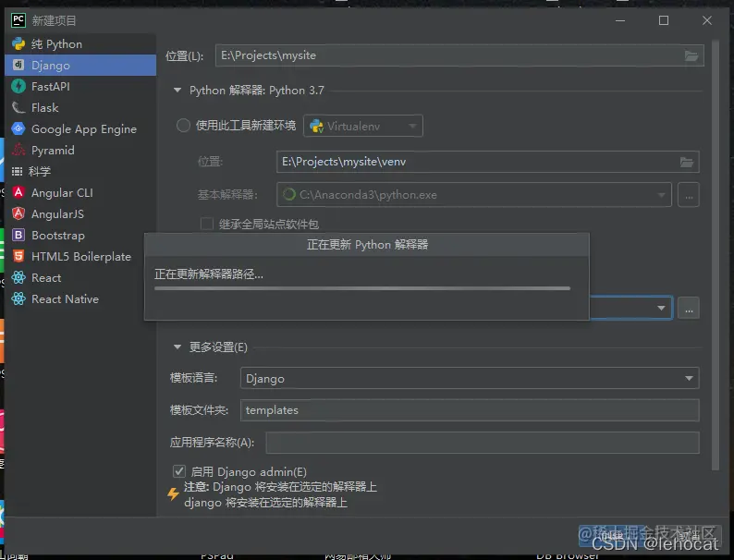
Task: Click the 应用程序名称 input field
Action: point(483,442)
